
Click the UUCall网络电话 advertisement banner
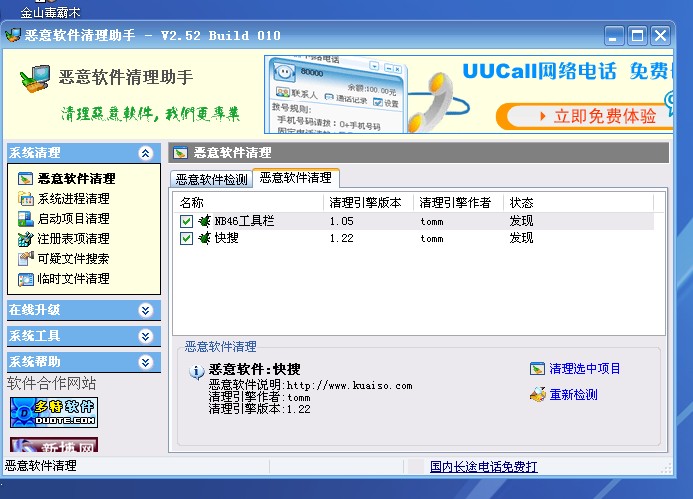[x=468, y=94]
